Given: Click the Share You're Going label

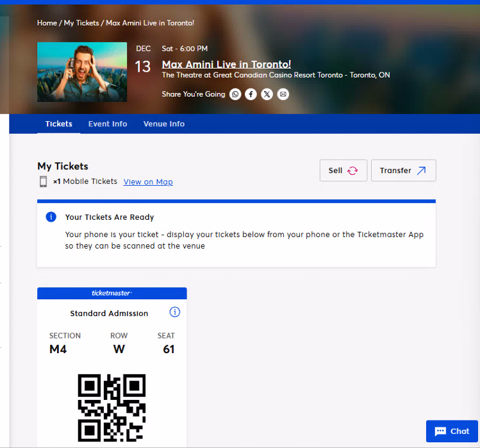Looking at the screenshot, I should [194, 94].
